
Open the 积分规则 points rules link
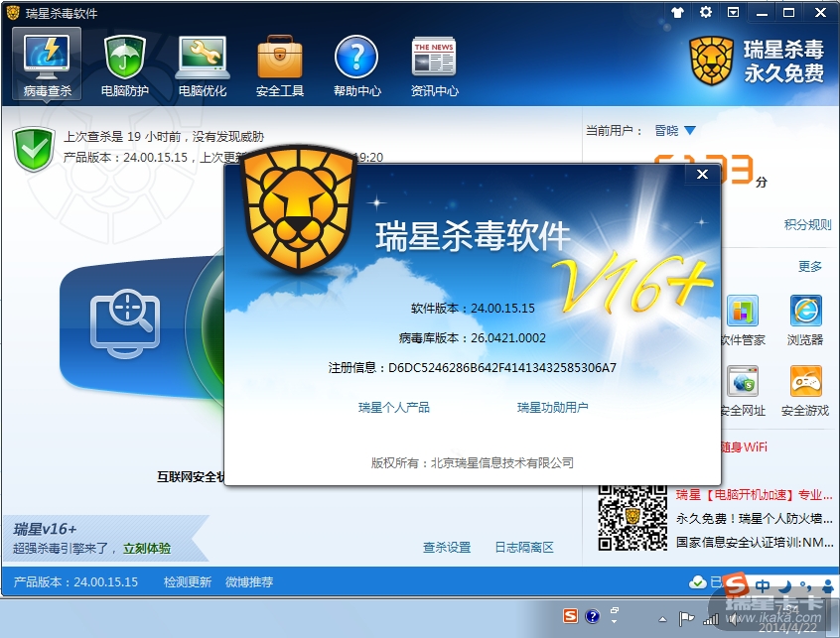(808, 225)
